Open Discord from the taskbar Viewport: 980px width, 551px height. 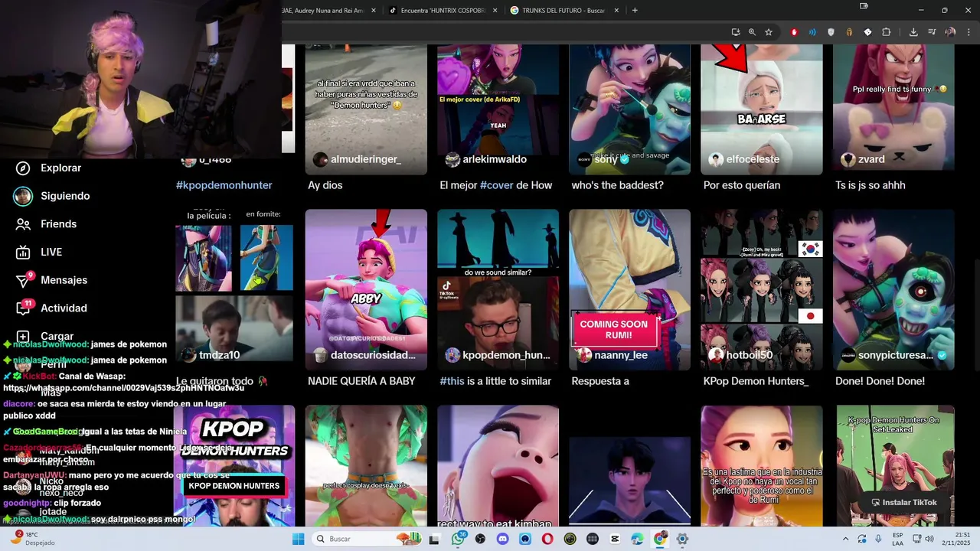(502, 539)
